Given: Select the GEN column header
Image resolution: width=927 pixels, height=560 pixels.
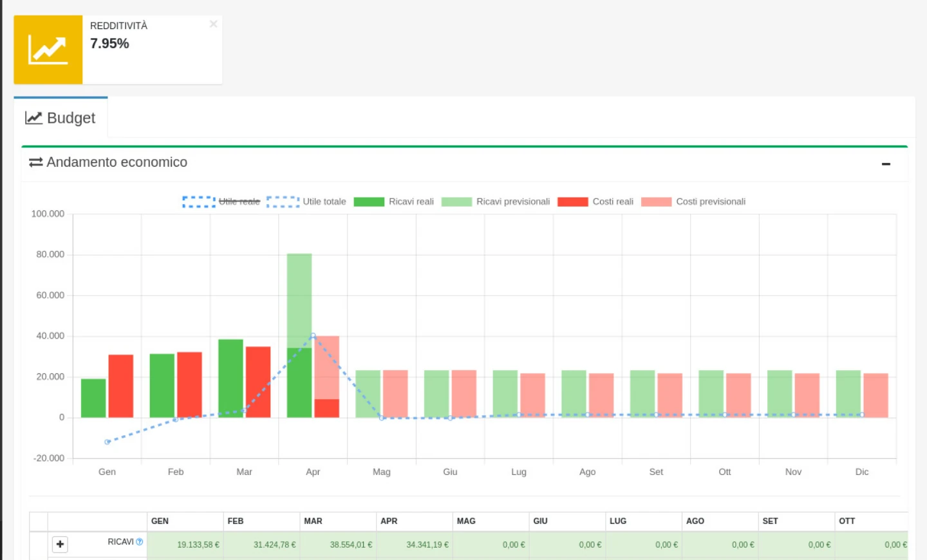Looking at the screenshot, I should tap(185, 521).
